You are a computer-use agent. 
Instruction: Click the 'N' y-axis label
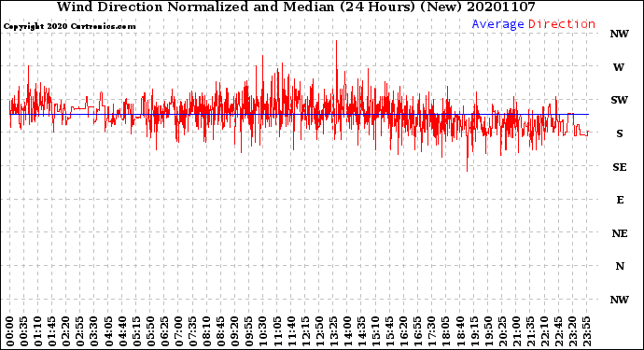click(x=620, y=267)
